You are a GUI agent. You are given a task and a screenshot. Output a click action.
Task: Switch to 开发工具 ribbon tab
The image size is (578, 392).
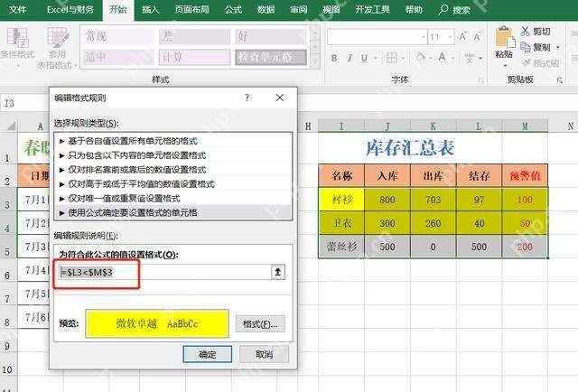coord(372,9)
